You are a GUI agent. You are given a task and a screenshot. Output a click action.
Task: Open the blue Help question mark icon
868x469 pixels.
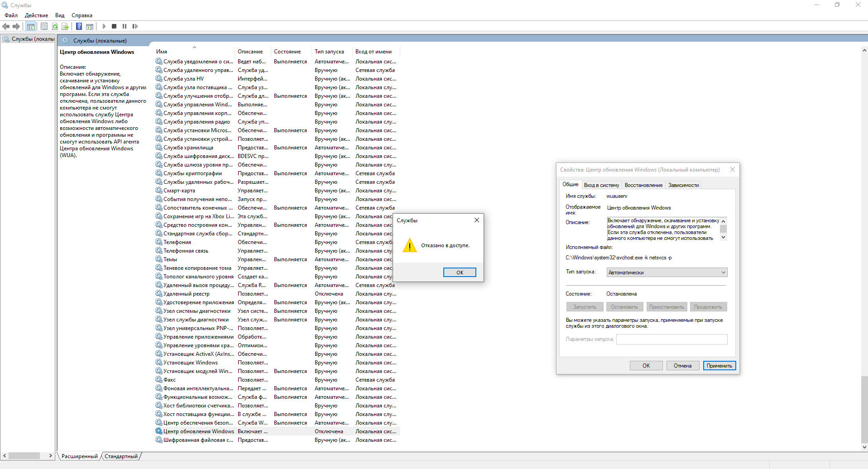[x=79, y=26]
